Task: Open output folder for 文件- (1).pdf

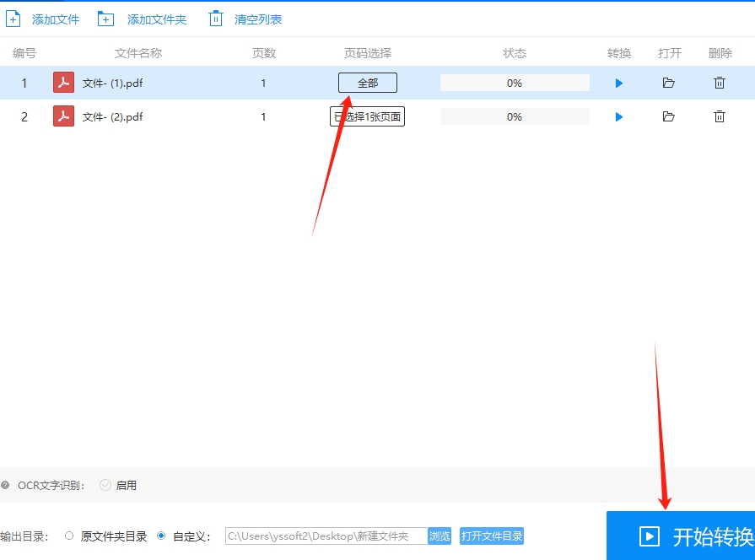Action: [x=668, y=83]
